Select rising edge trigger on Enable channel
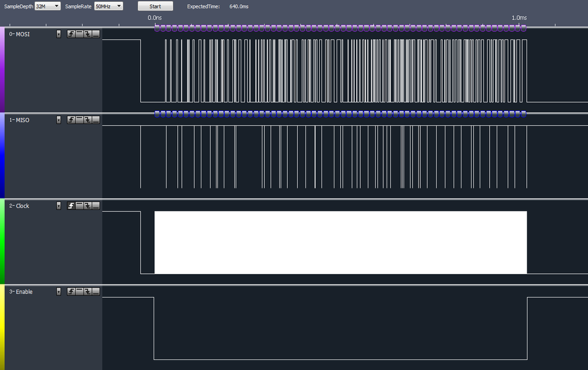The image size is (588, 370). 71,291
